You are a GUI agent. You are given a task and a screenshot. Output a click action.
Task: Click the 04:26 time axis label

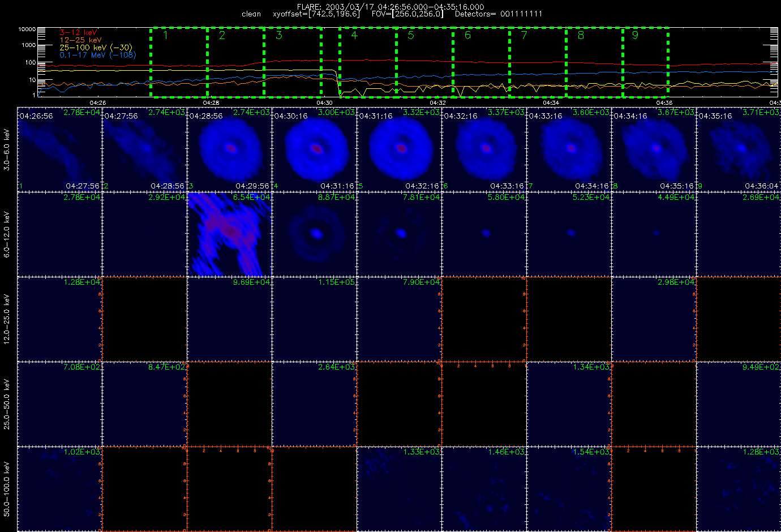98,102
